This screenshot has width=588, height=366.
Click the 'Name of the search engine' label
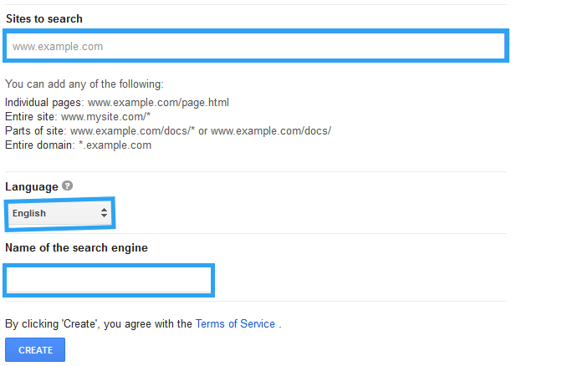pos(76,247)
